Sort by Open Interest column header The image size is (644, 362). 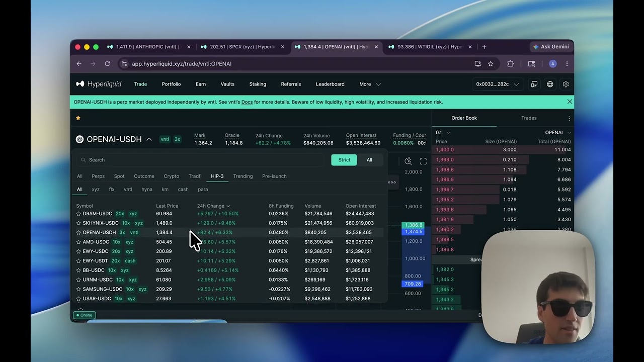361,206
